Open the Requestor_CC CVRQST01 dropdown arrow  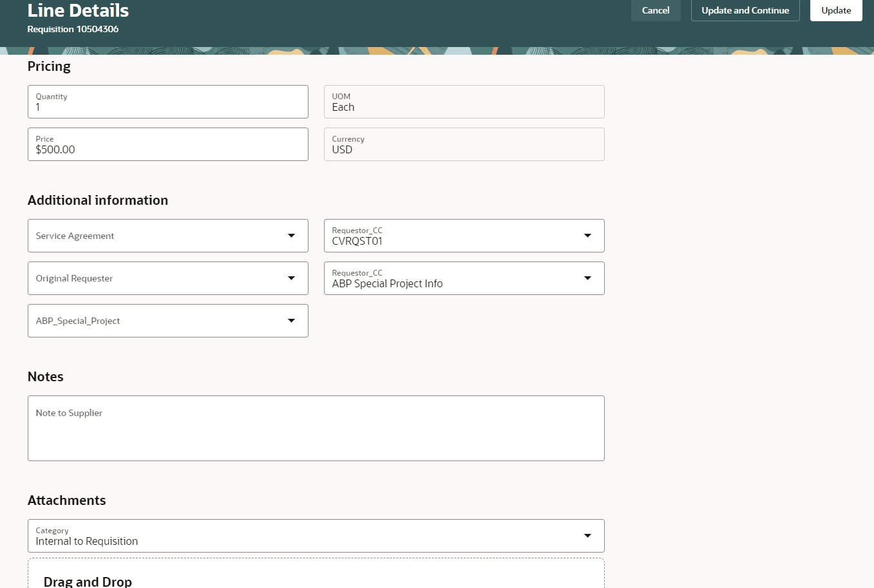[587, 236]
